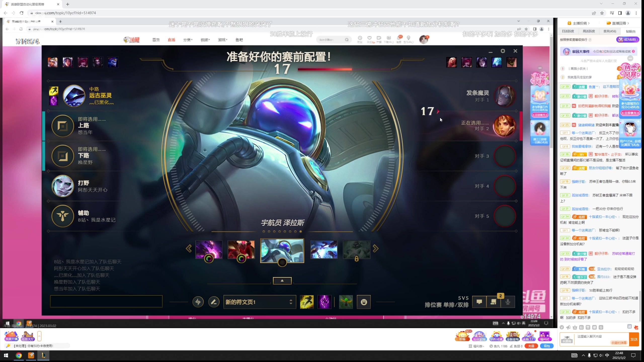
Task: Toggle the Chrome side panel icon
Action: pos(620,13)
